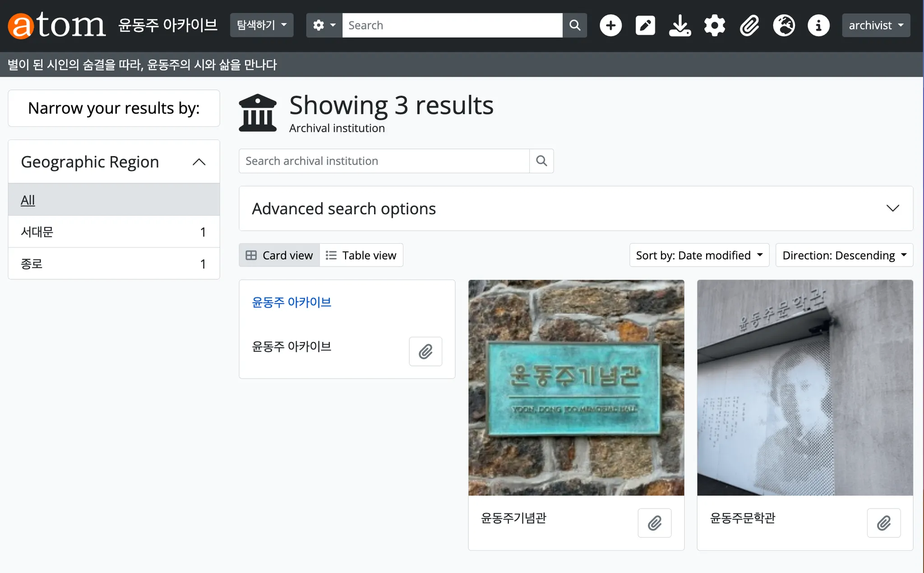Click the Add (plus) icon in header
Image resolution: width=924 pixels, height=573 pixels.
[x=610, y=25]
